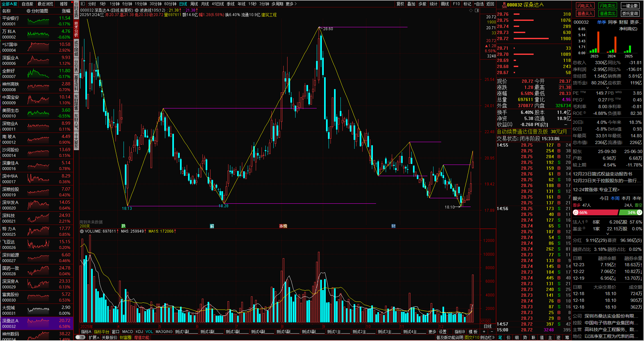
Task: Click the small square icon left of 分时
Action: click(x=83, y=4)
